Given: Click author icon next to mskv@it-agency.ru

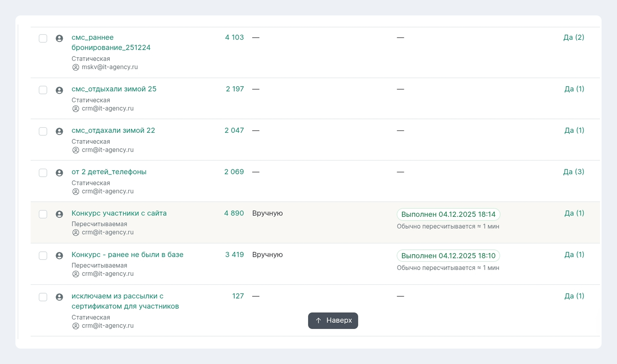Looking at the screenshot, I should 76,67.
